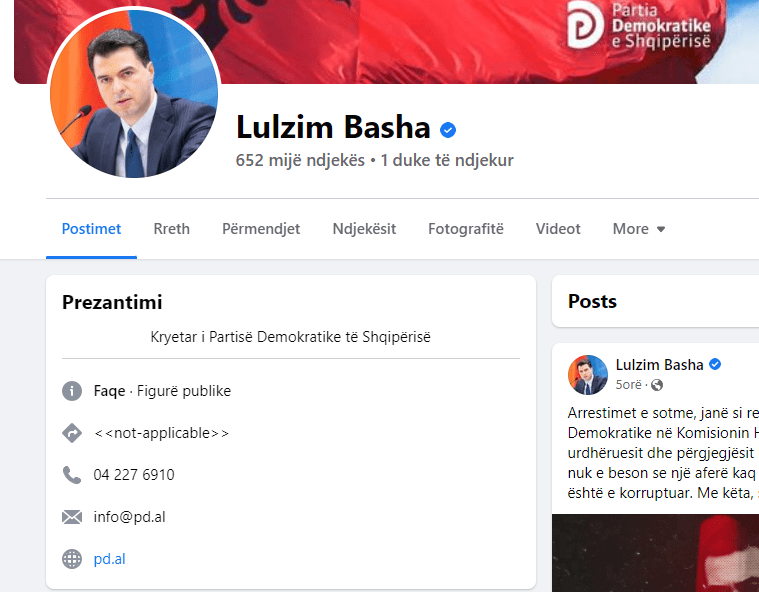Click the public globe icon on the post
759x592 pixels.
pyautogui.click(x=657, y=385)
